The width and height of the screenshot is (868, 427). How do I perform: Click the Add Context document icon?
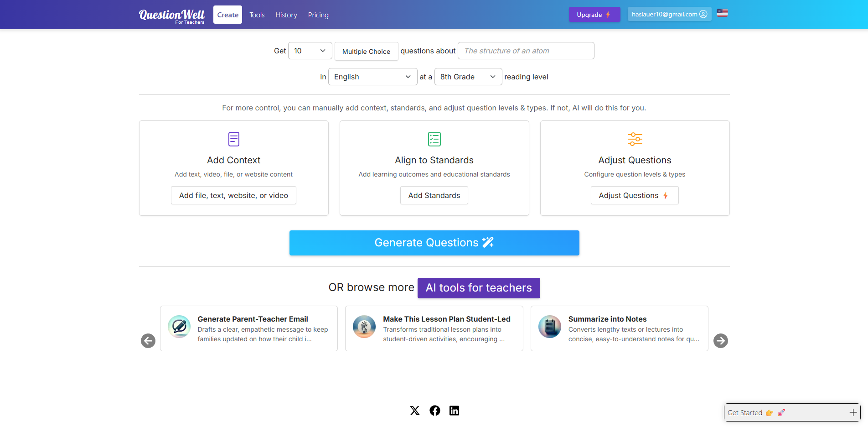pos(233,139)
